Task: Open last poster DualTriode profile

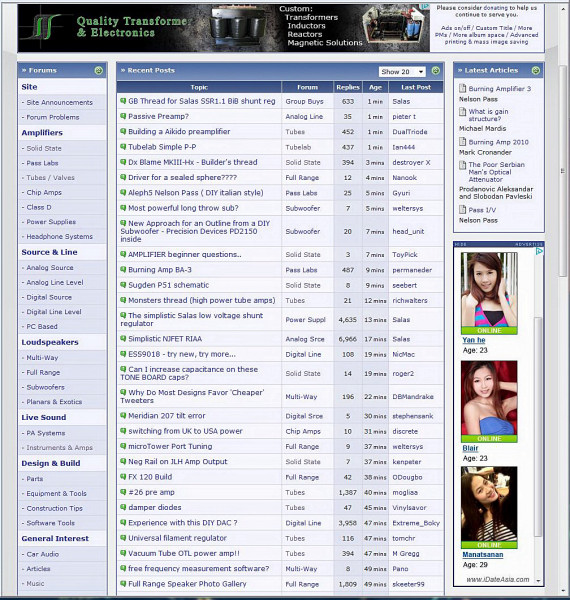Action: tap(410, 132)
